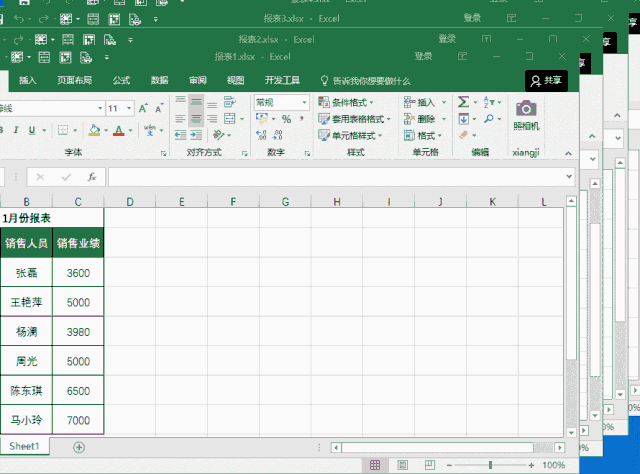Click the formula bar input field
The image size is (640, 474).
pos(335,177)
